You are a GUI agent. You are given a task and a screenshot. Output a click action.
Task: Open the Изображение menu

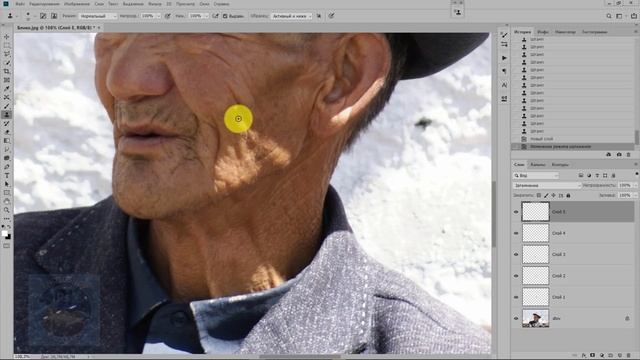(x=76, y=4)
